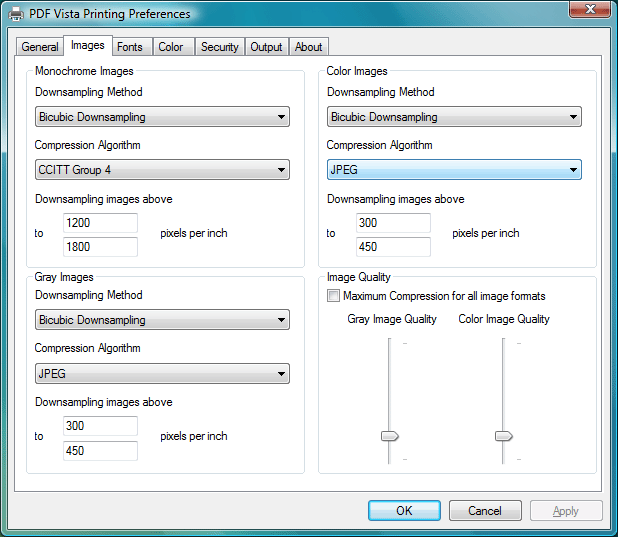Enable Maximum Compression for all image formats

(333, 296)
